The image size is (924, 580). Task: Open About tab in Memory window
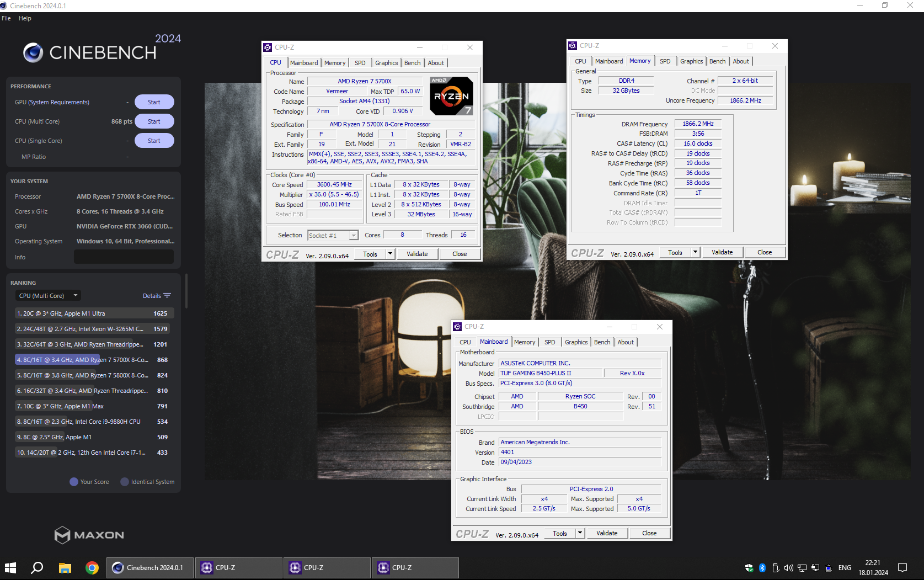tap(741, 61)
